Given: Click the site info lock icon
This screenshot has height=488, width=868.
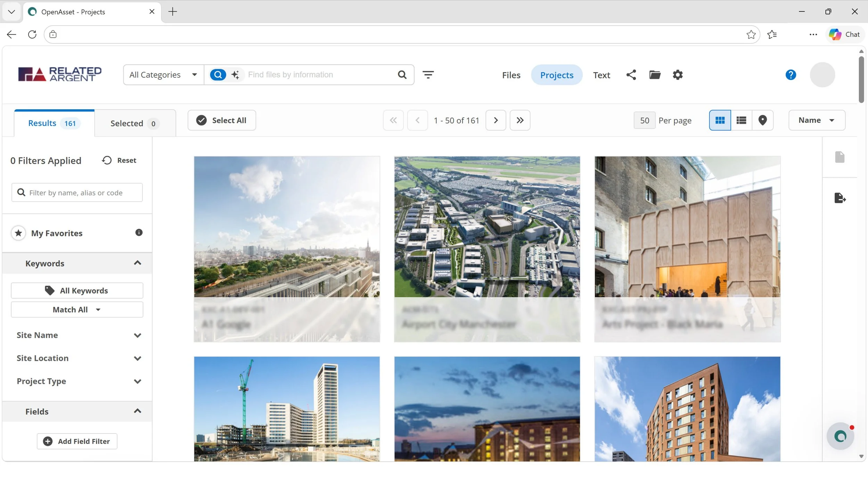Looking at the screenshot, I should pyautogui.click(x=53, y=34).
